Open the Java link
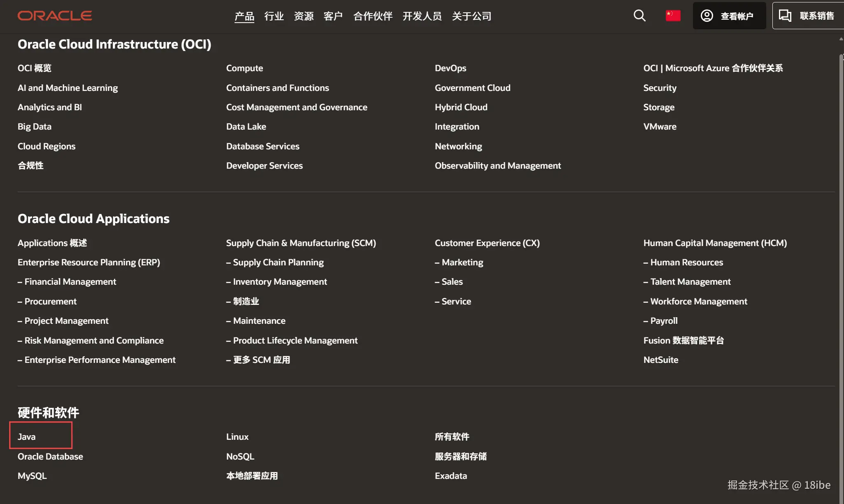Image resolution: width=844 pixels, height=504 pixels. [x=26, y=437]
